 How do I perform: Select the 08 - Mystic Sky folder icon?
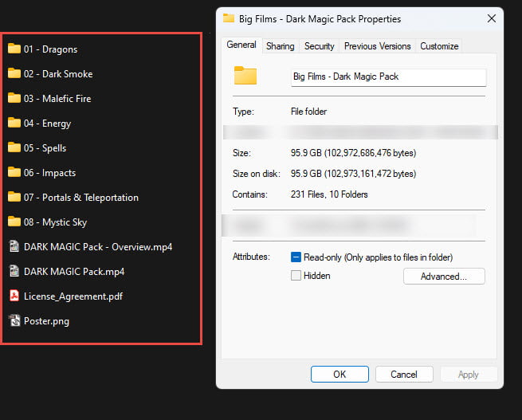pos(14,222)
